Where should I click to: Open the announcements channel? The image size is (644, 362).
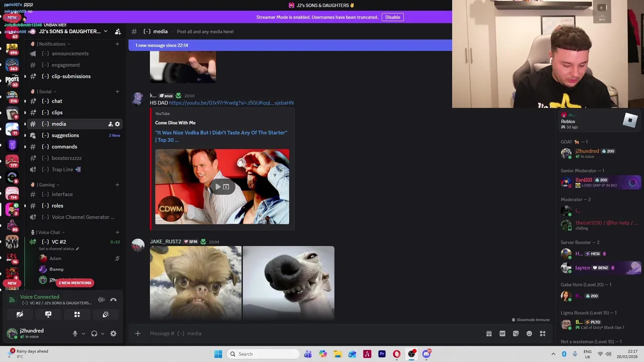coord(74,54)
